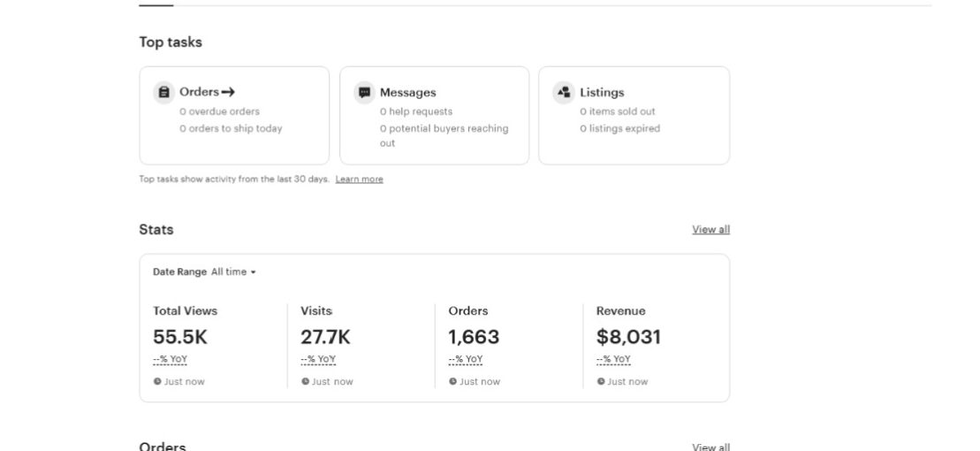Click the 1,663 Orders value

click(x=474, y=337)
